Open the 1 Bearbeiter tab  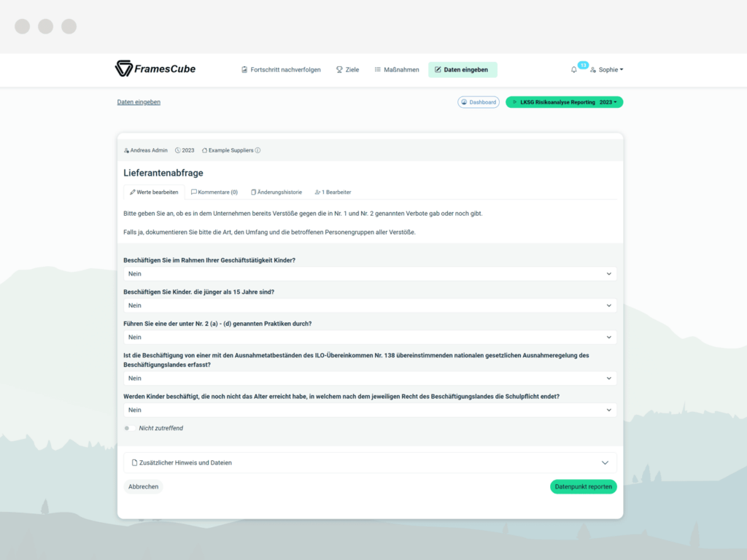333,192
